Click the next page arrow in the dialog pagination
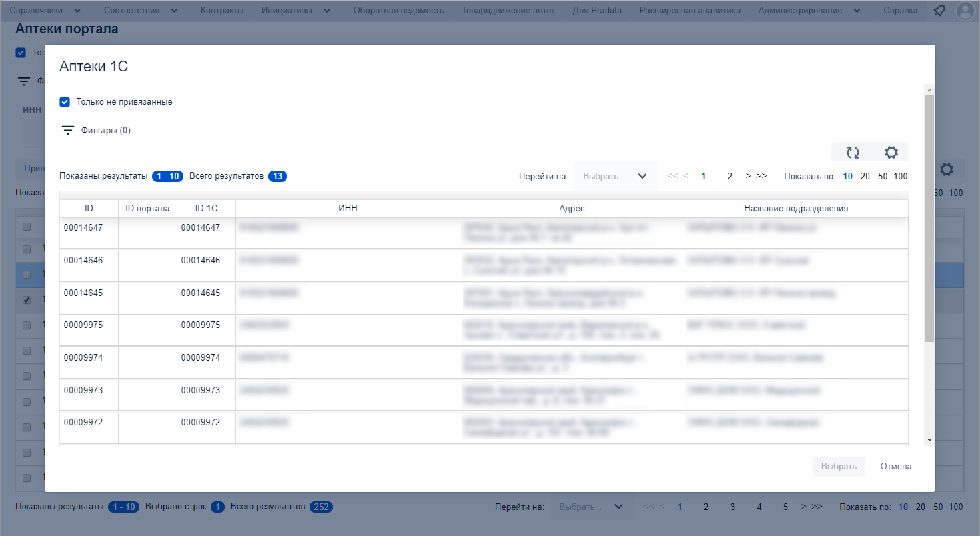The width and height of the screenshot is (980, 536). click(x=749, y=176)
